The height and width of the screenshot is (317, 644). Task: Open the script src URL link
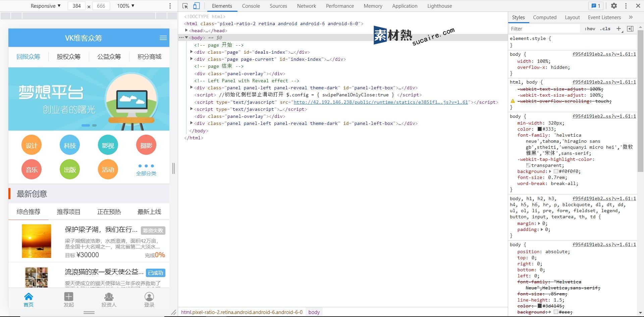point(381,102)
